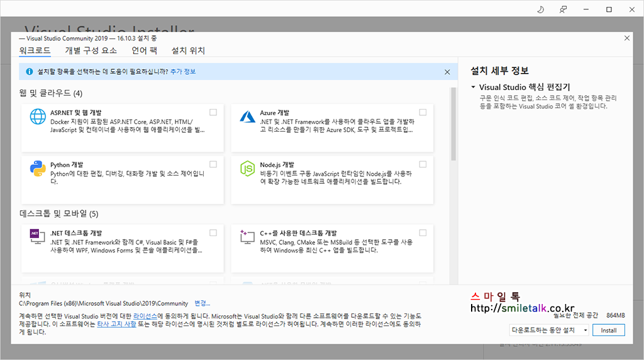The width and height of the screenshot is (644, 360).
Task: Go to the 언어 팩 tab
Action: pyautogui.click(x=144, y=50)
